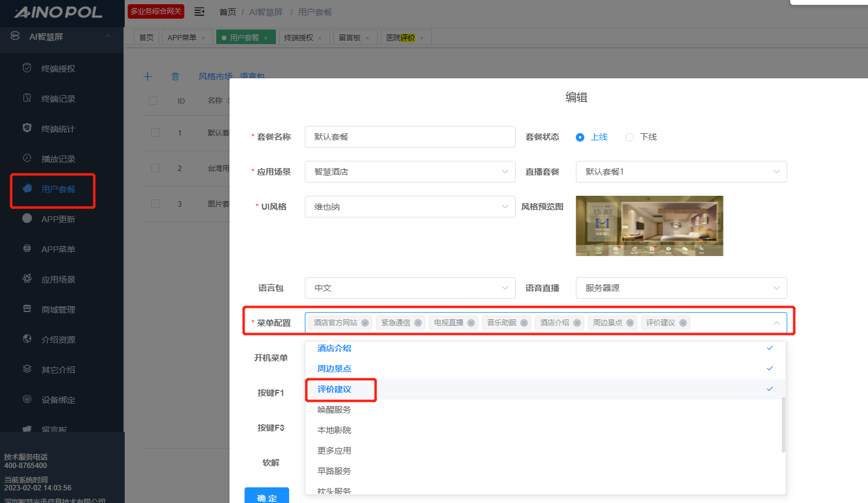Viewport: 868px width, 503px height.
Task: Toggle the sidebar collapse hamburger icon
Action: tap(199, 12)
